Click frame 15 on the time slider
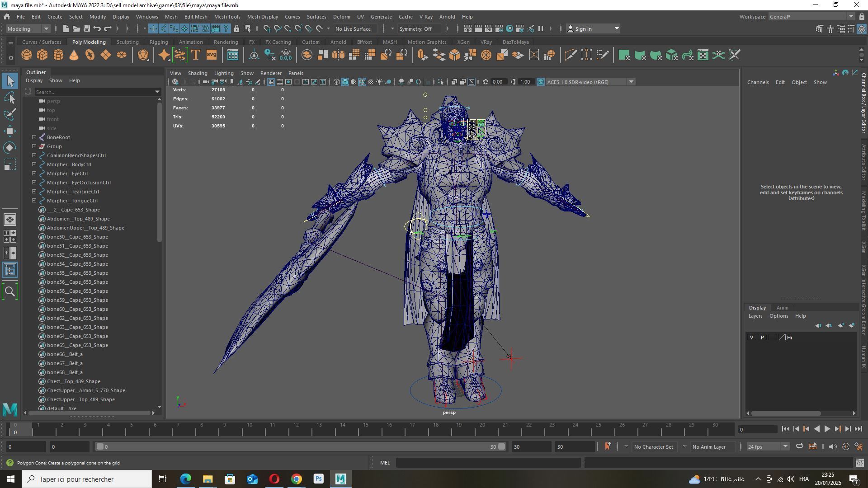The image size is (868, 488). point(366,428)
